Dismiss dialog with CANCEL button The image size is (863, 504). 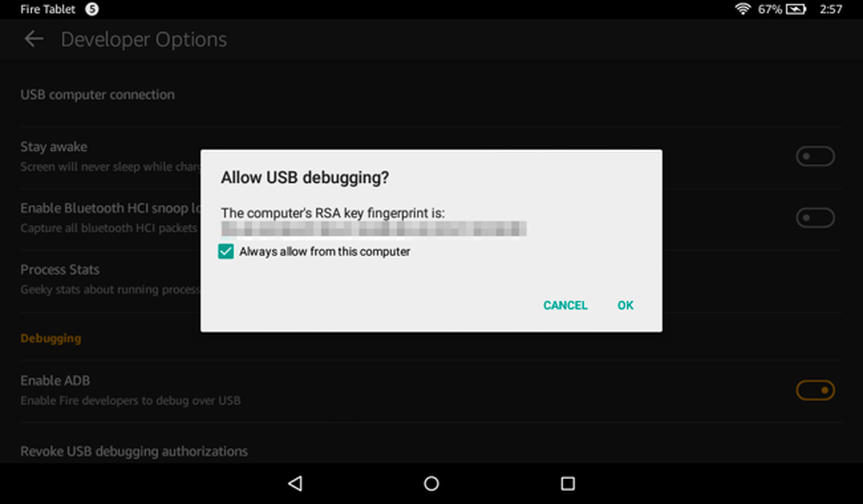[x=565, y=306]
